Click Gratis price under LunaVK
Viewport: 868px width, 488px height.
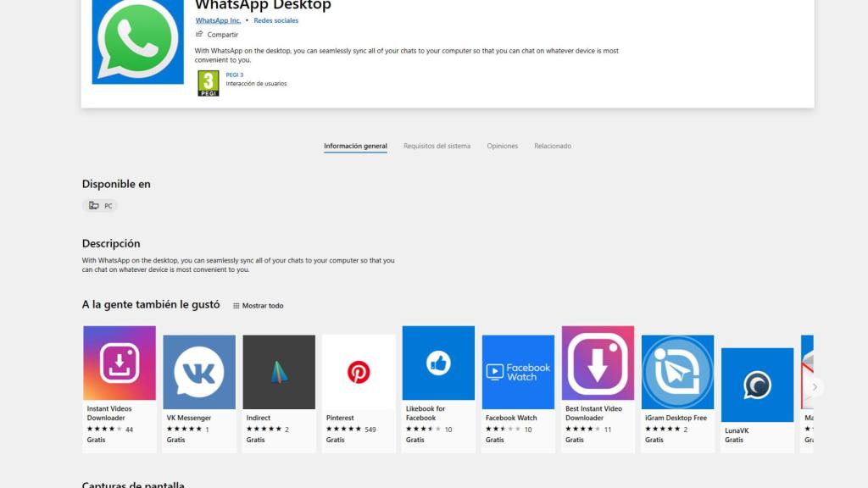733,440
